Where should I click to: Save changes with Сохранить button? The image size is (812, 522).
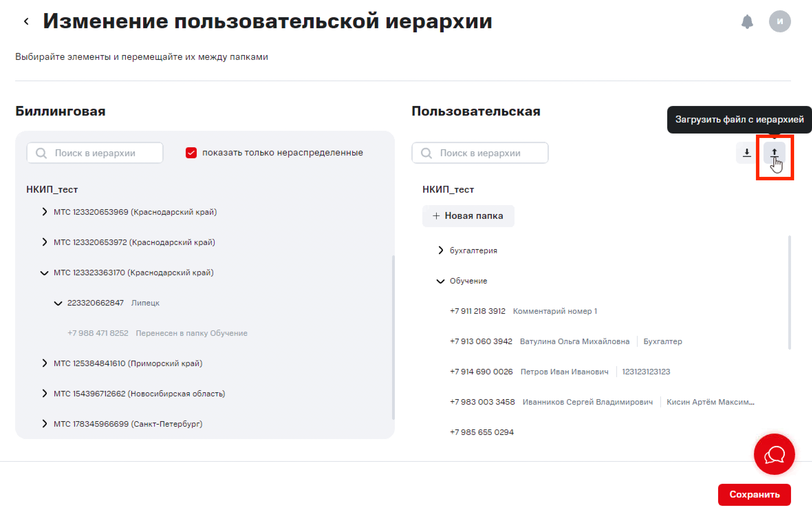pos(754,494)
